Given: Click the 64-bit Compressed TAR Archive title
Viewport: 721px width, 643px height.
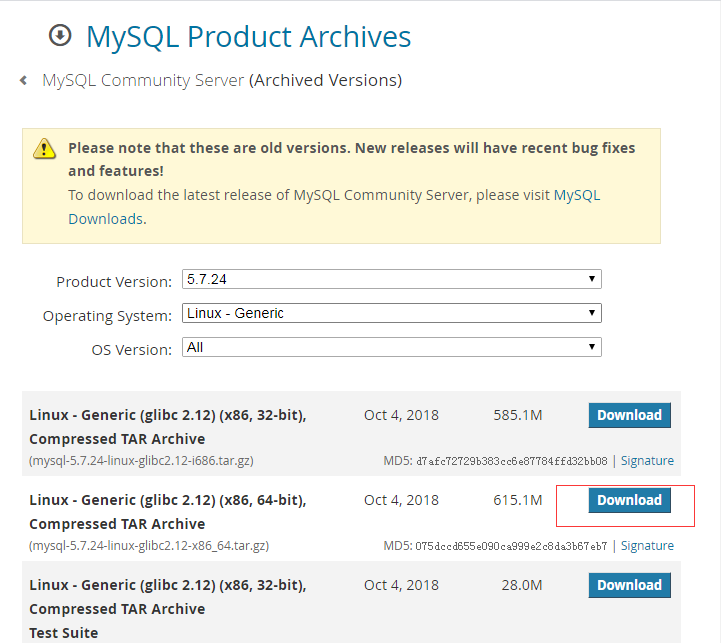Looking at the screenshot, I should [168, 512].
